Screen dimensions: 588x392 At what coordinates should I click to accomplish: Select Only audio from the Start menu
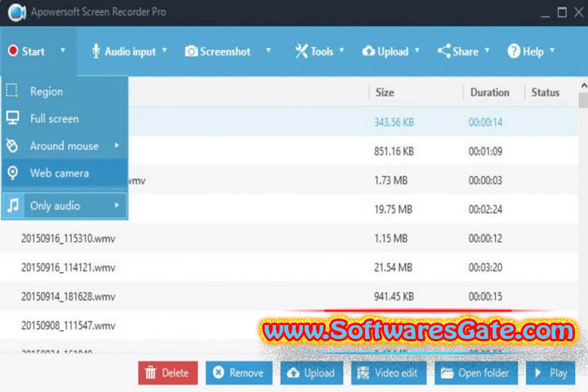coord(65,206)
